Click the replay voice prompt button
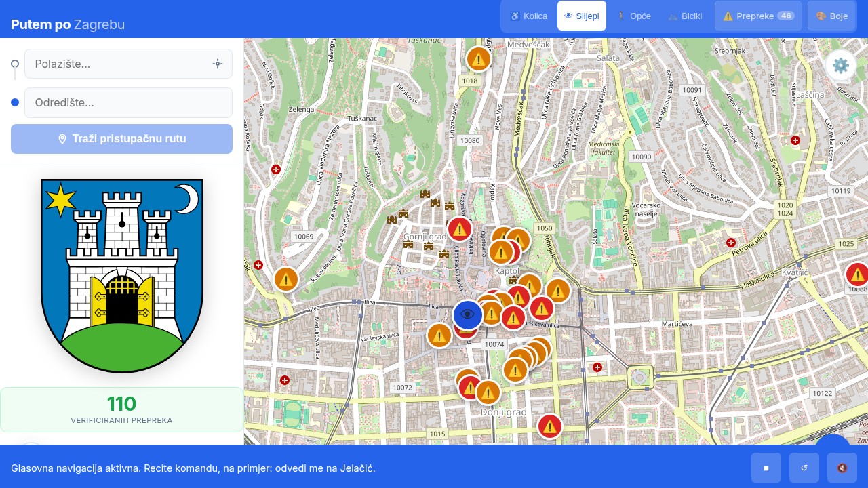The image size is (868, 488). pos(804,468)
